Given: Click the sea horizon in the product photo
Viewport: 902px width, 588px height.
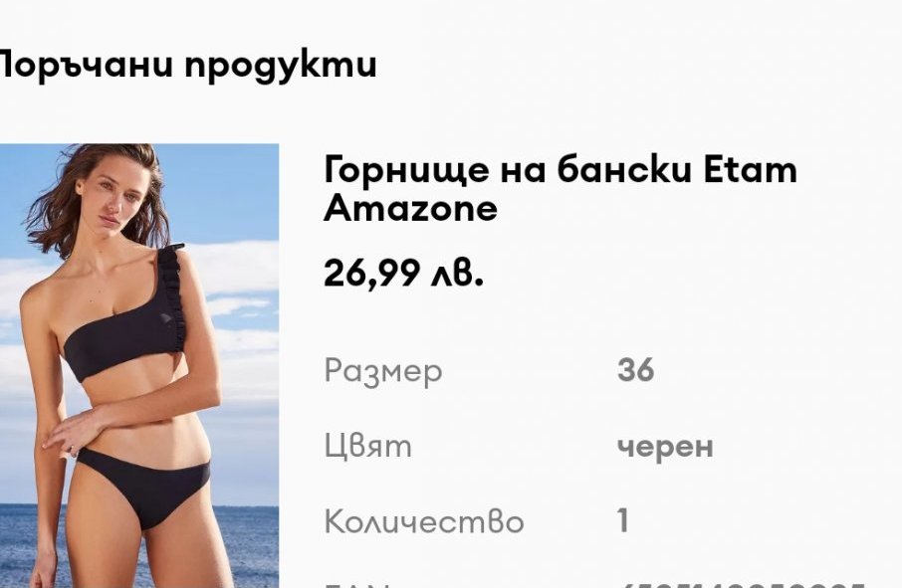Looking at the screenshot, I should (x=245, y=505).
